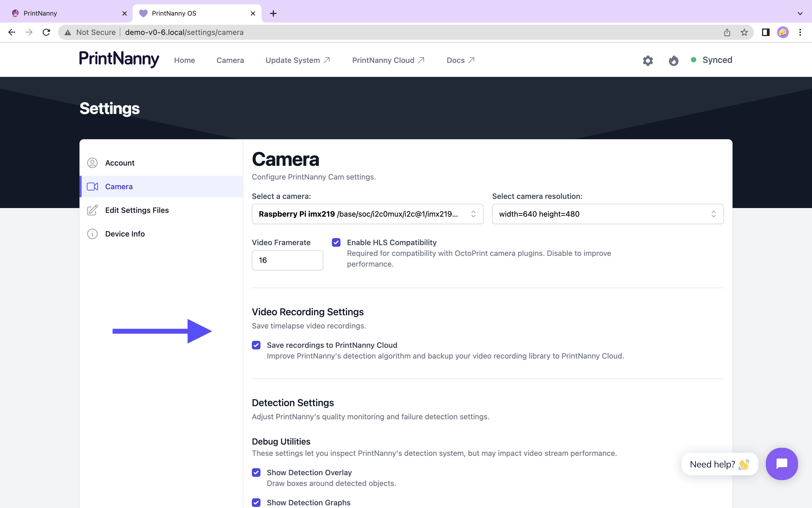Click the browser forward arrow
812x508 pixels.
click(x=29, y=32)
